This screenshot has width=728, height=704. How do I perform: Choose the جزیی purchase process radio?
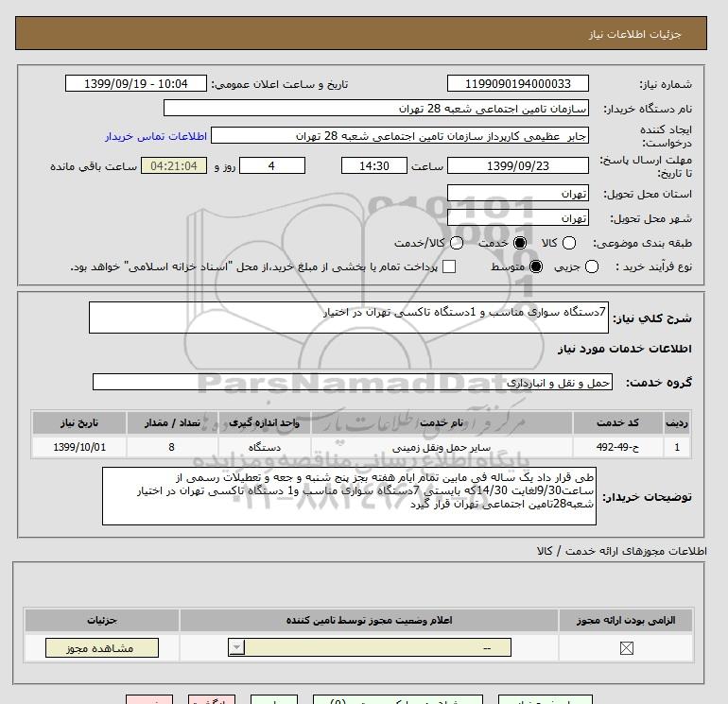[592, 266]
